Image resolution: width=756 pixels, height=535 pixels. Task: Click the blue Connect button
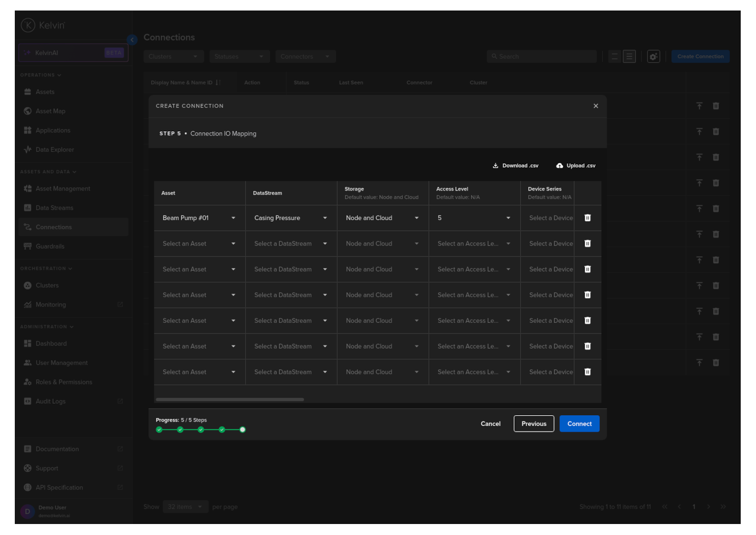point(579,424)
